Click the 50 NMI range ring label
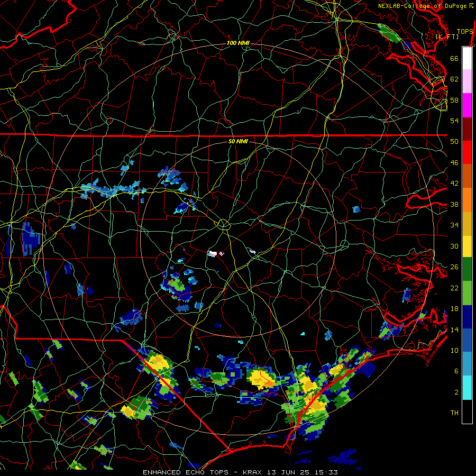 pyautogui.click(x=238, y=141)
